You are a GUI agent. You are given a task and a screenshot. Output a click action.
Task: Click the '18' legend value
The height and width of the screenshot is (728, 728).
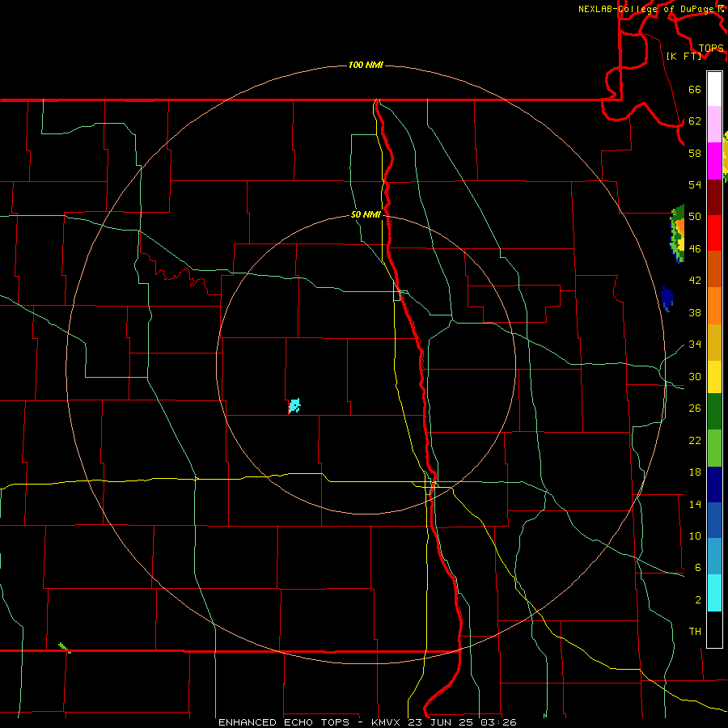(695, 472)
